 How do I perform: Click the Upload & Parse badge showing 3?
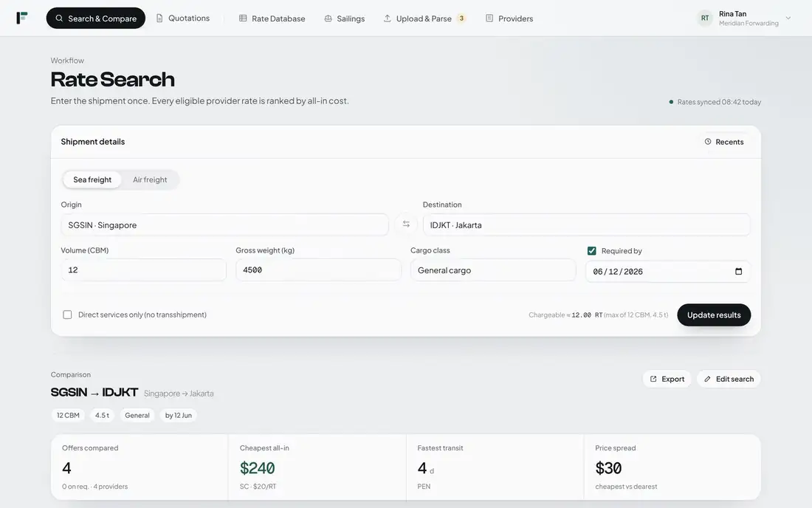pos(461,18)
